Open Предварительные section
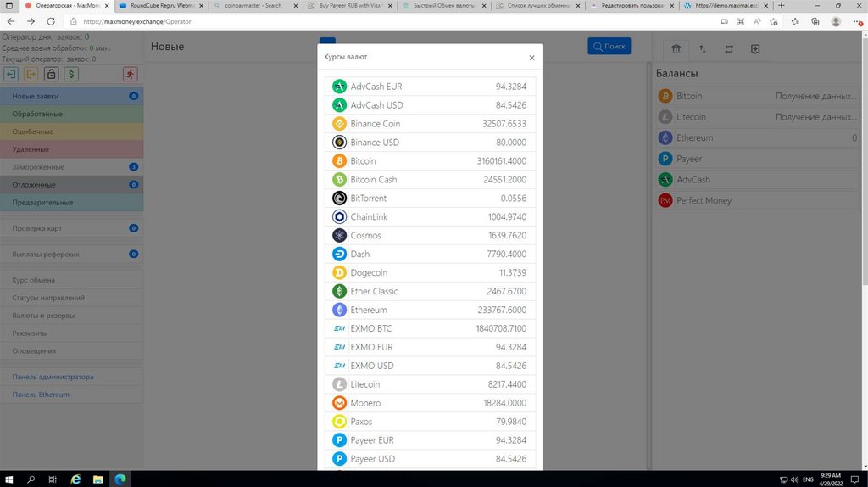 [x=71, y=202]
